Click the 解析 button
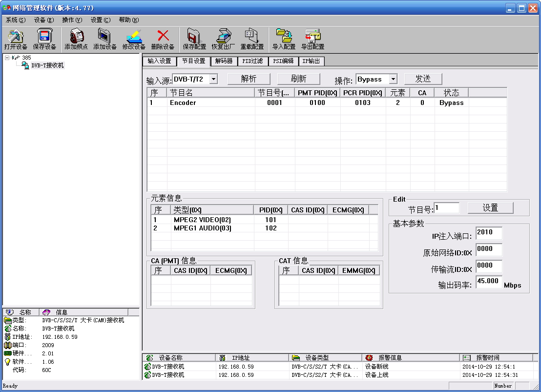 [x=249, y=79]
